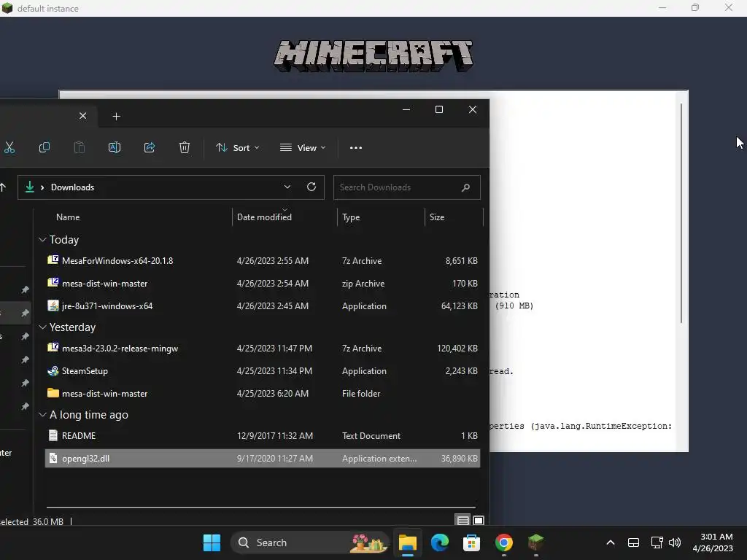Image resolution: width=747 pixels, height=560 pixels.
Task: Open Microsoft Store from the taskbar
Action: 472,542
